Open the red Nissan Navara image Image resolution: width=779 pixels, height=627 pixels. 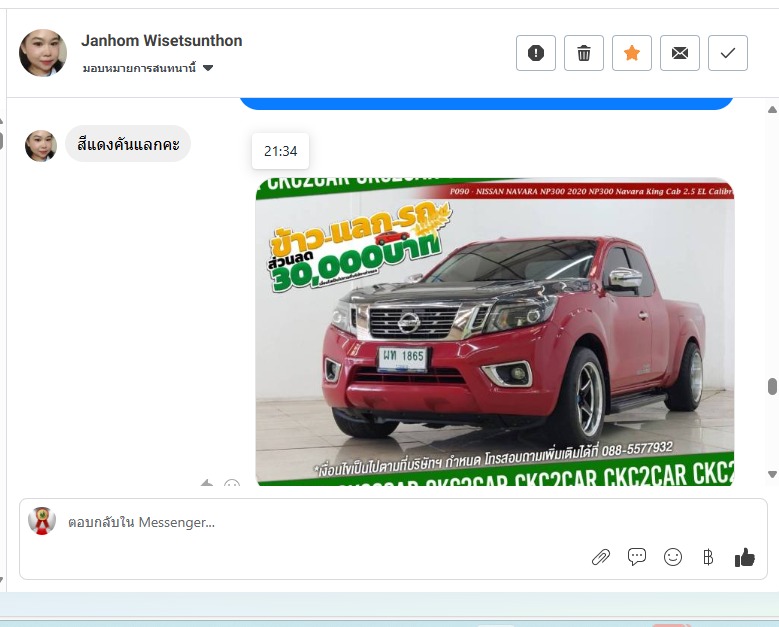pyautogui.click(x=494, y=332)
